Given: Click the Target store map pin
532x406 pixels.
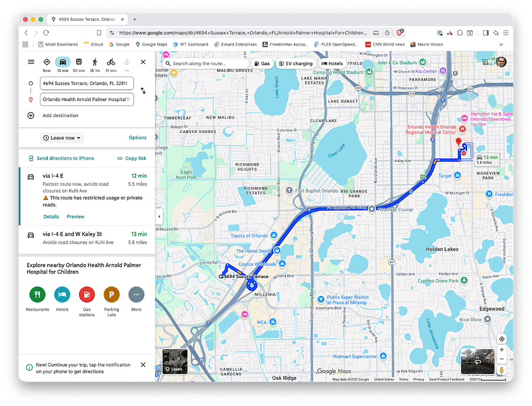Looking at the screenshot, I should [x=458, y=175].
